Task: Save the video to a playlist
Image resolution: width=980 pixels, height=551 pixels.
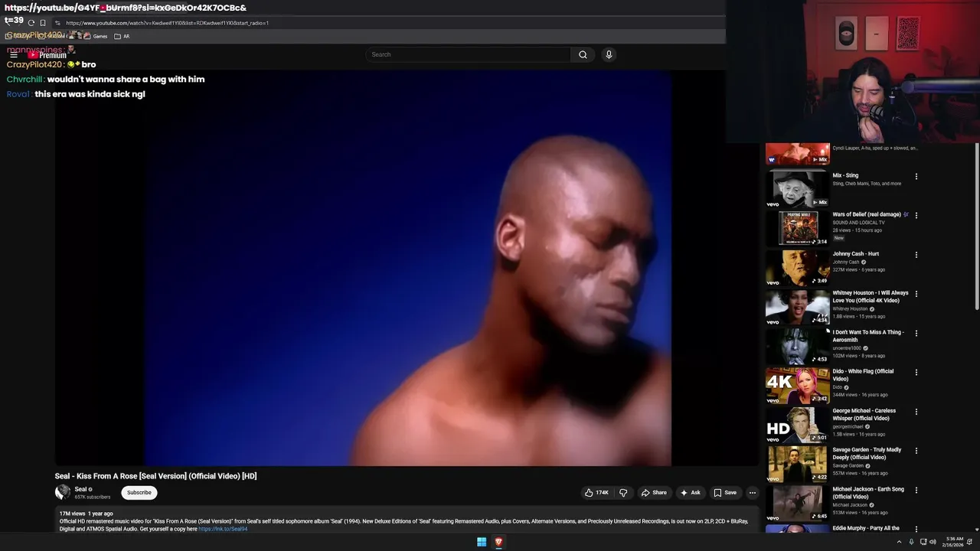Action: (725, 493)
